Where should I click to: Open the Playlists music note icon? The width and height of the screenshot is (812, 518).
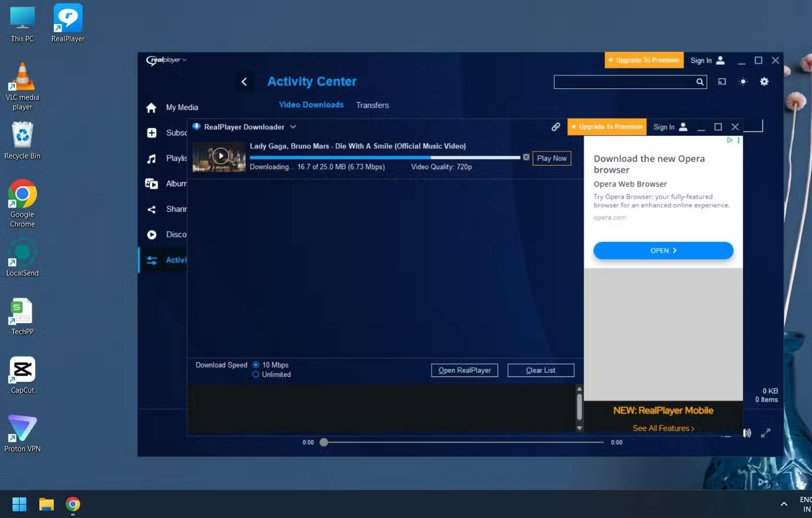(x=152, y=158)
